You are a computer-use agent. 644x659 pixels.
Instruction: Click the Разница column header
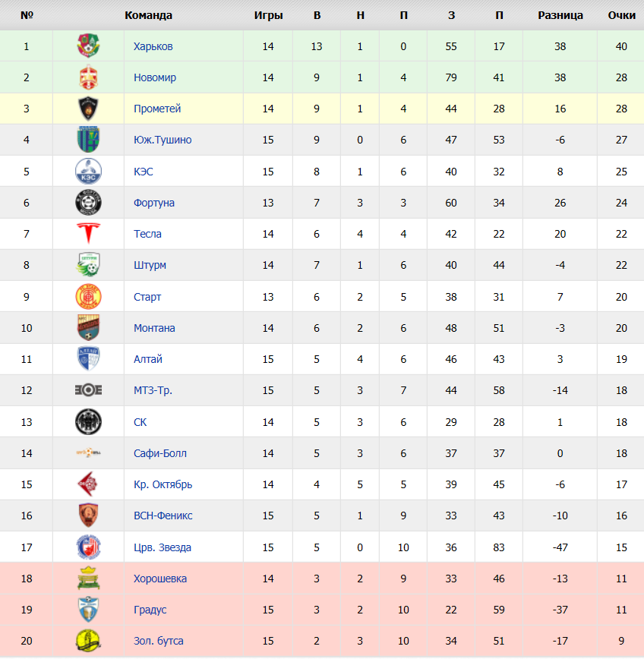(560, 15)
